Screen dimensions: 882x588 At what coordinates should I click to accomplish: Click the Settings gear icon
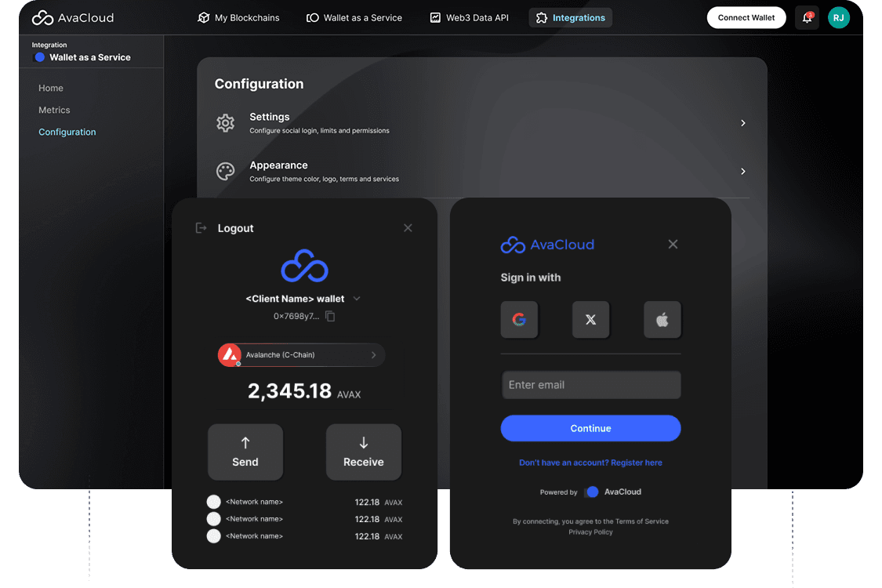click(226, 122)
